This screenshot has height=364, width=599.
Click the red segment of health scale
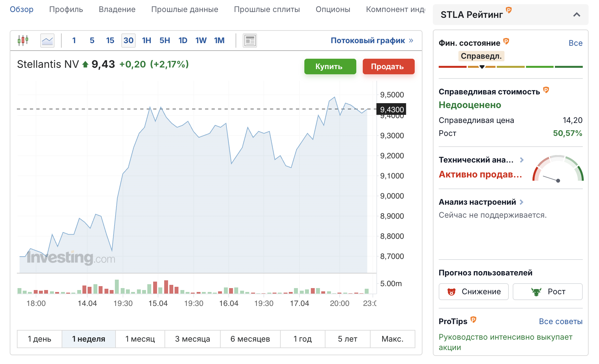click(x=452, y=67)
